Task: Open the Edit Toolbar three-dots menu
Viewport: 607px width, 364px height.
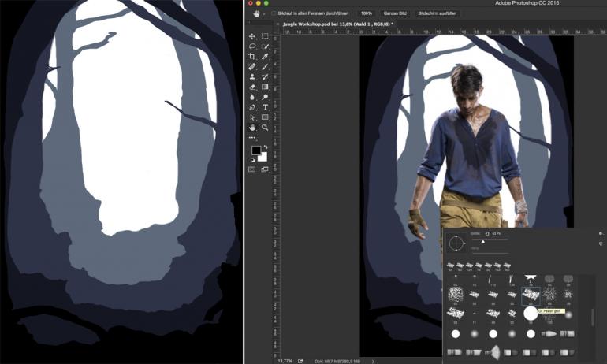Action: [252, 137]
